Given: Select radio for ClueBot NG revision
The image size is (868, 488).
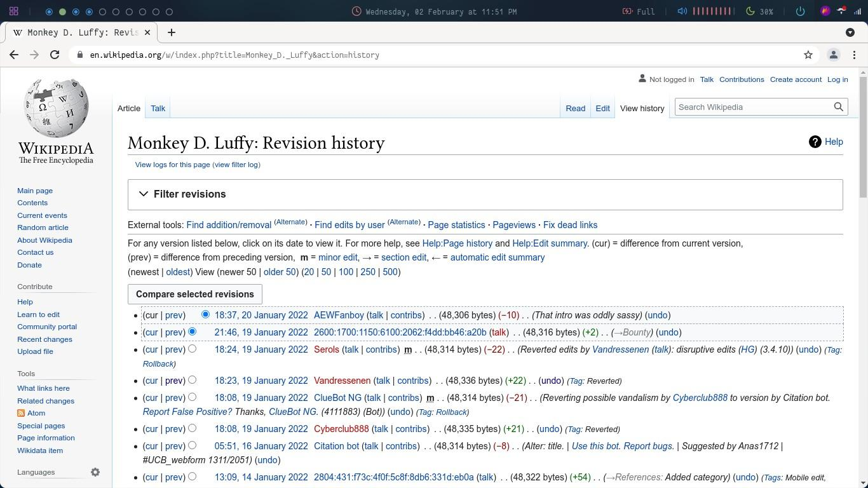Looking at the screenshot, I should tap(192, 397).
